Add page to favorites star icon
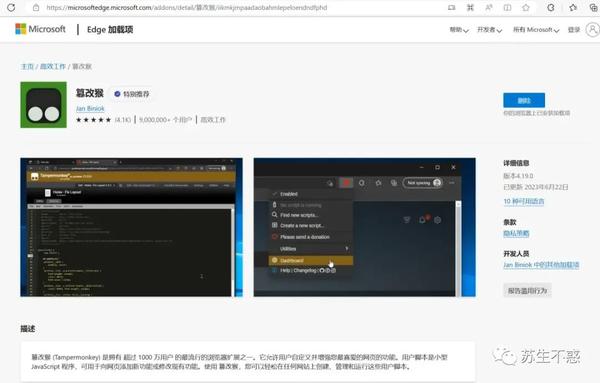The image size is (600, 383). [526, 8]
